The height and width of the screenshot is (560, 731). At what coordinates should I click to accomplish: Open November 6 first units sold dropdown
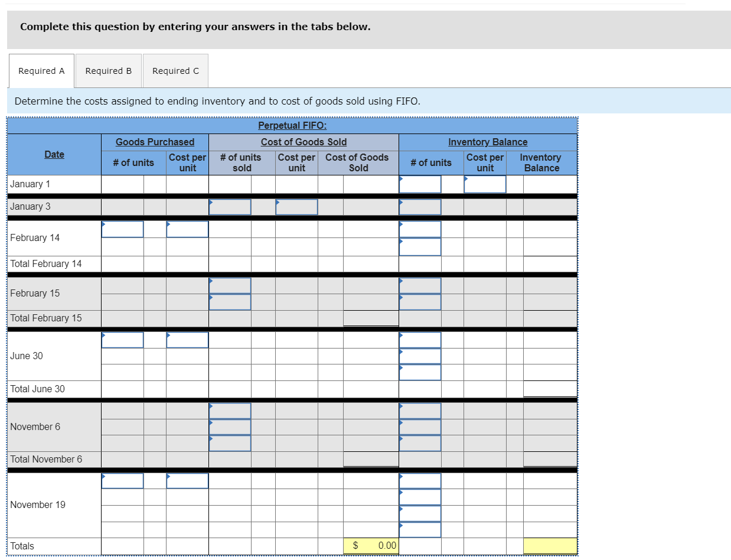pyautogui.click(x=230, y=410)
